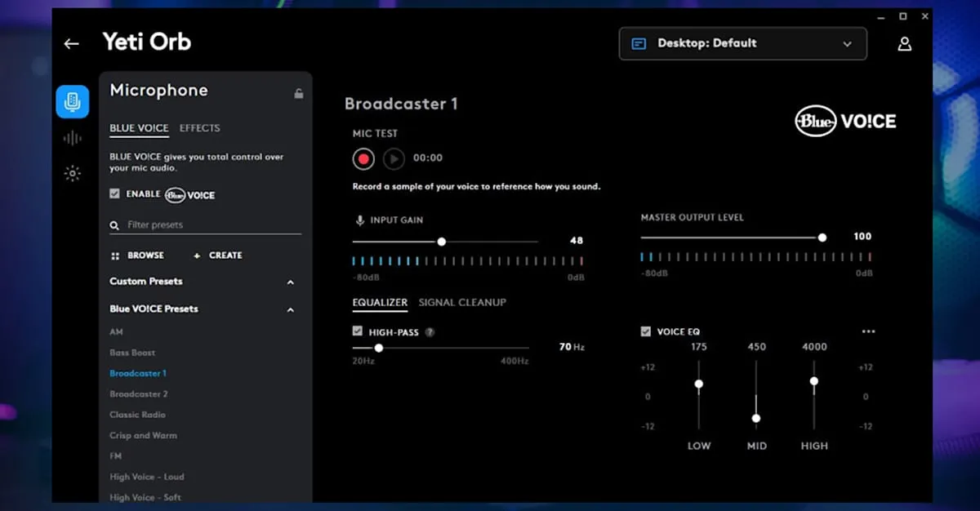Viewport: 980px width, 511px height.
Task: Play back the mic test sample
Action: (394, 158)
